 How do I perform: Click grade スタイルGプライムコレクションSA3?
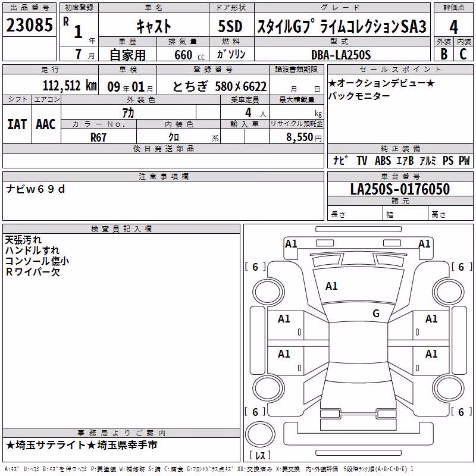(342, 26)
